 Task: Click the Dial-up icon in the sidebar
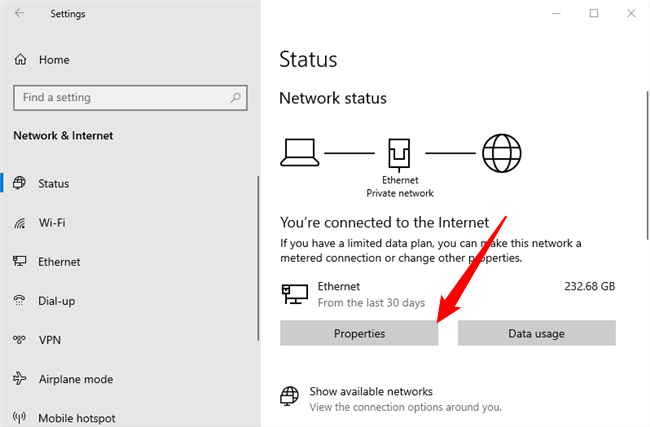(20, 301)
